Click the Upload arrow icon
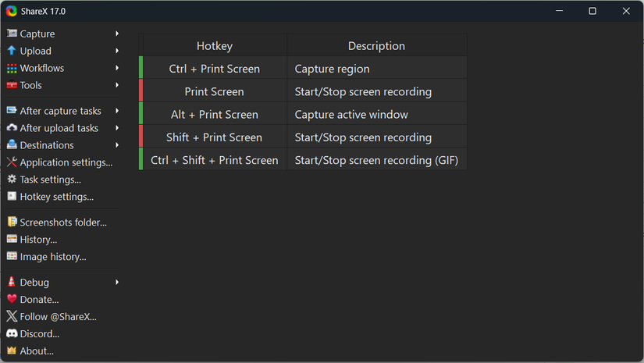The image size is (644, 363). point(12,51)
